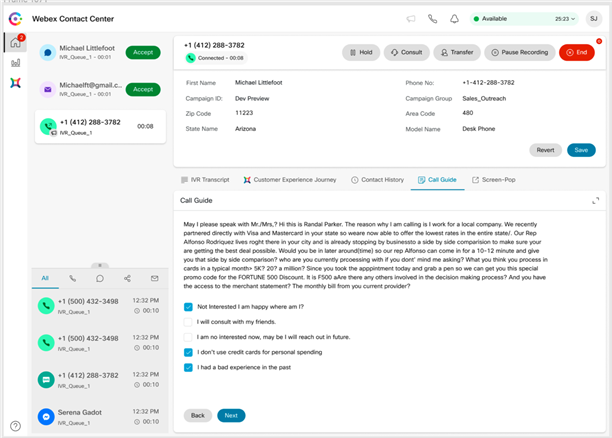
Task: Click the Michaelft@gmail email avatar icon
Action: tap(48, 89)
